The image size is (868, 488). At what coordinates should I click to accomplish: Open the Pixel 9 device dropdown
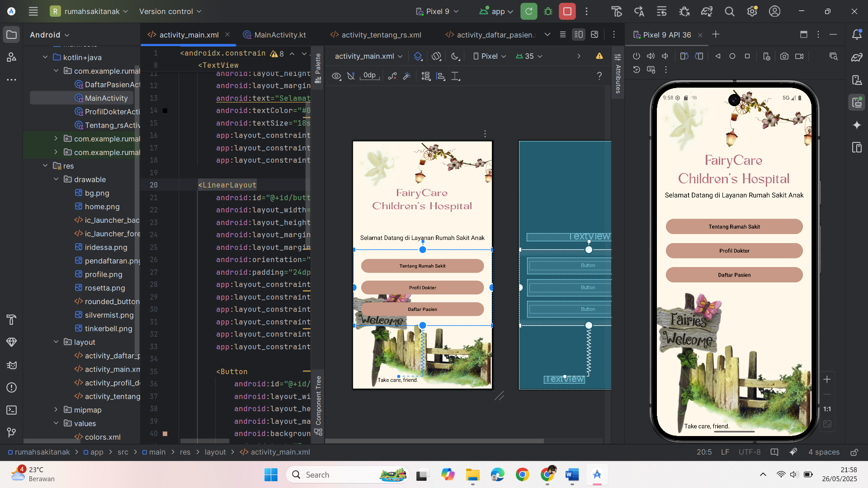pos(438,11)
